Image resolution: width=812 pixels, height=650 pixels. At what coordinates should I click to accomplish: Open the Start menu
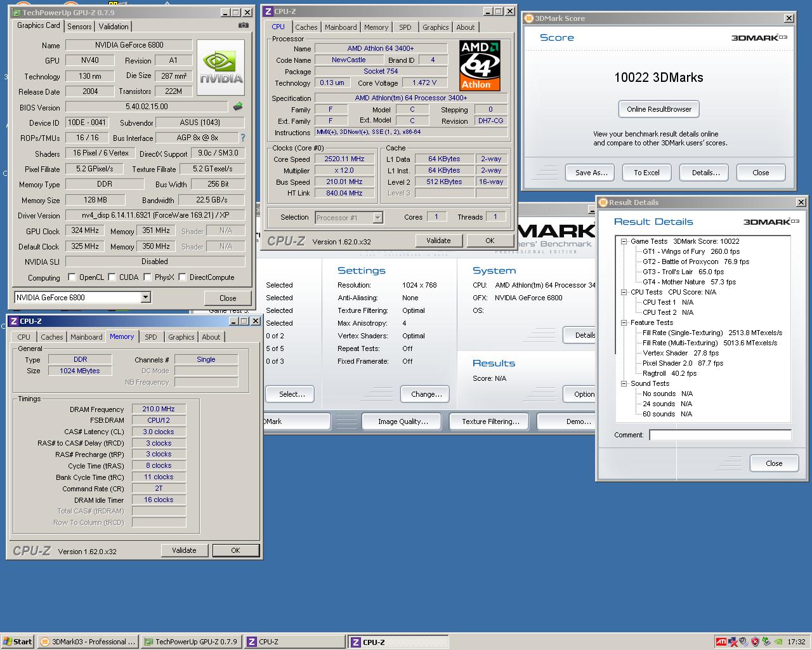click(x=18, y=642)
